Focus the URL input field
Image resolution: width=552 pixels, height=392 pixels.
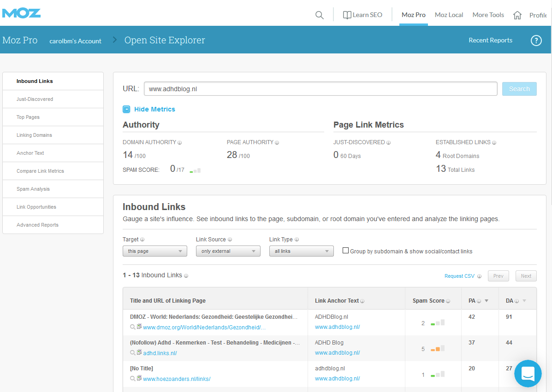click(321, 89)
